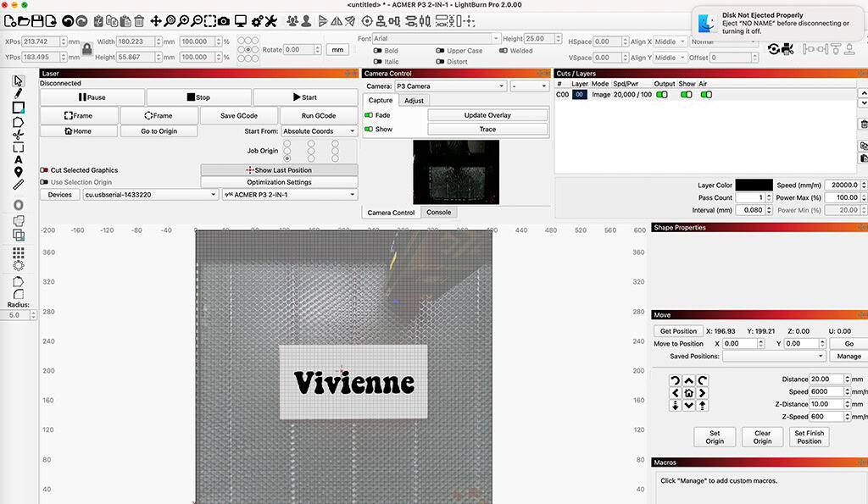Image resolution: width=868 pixels, height=504 pixels.
Task: Switch to the Console tab
Action: [x=438, y=212]
